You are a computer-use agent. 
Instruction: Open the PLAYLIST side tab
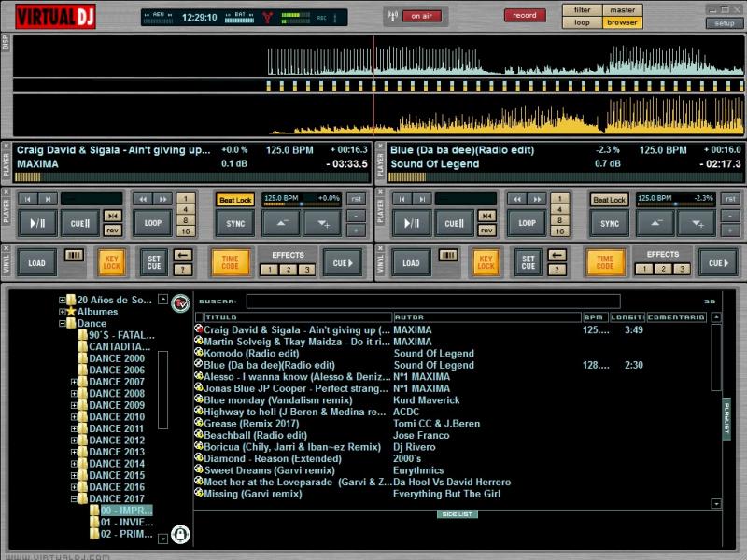point(726,418)
